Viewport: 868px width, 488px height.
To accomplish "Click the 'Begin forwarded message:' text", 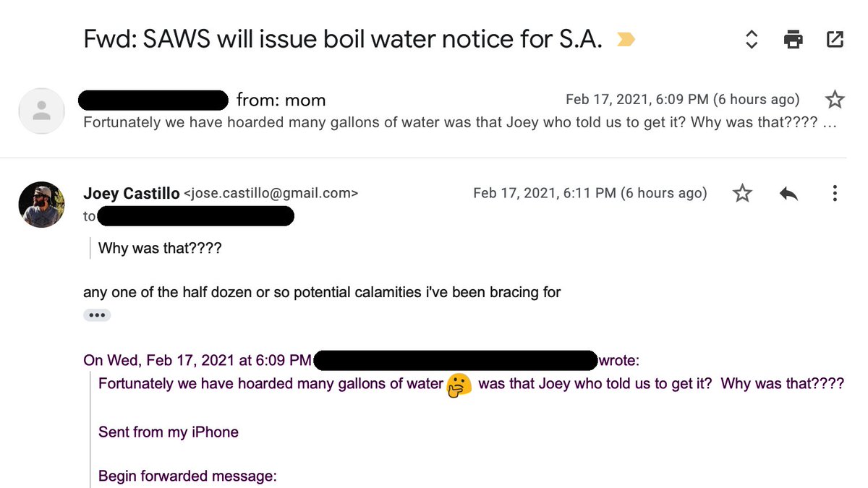I will [x=188, y=476].
